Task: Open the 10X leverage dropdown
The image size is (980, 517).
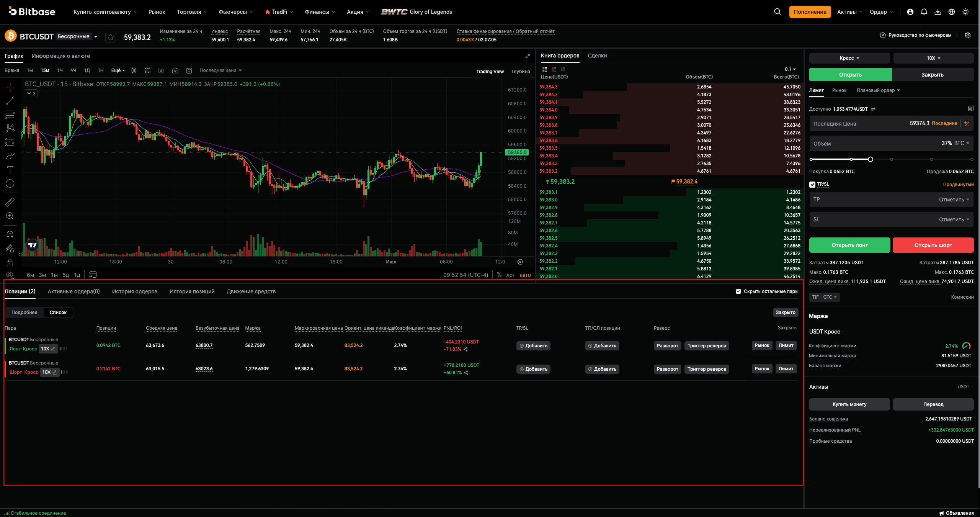Action: [933, 58]
